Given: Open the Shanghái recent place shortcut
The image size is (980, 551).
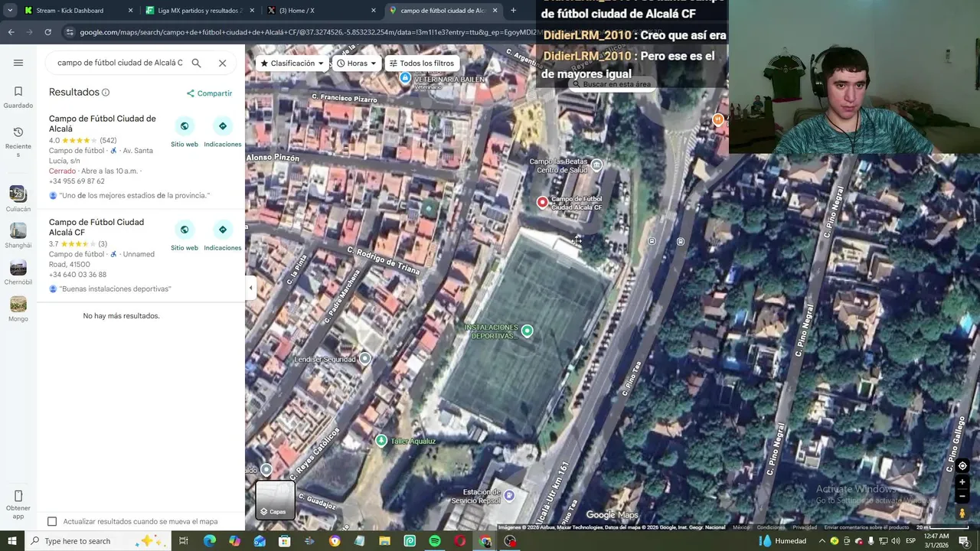Looking at the screenshot, I should (x=18, y=235).
